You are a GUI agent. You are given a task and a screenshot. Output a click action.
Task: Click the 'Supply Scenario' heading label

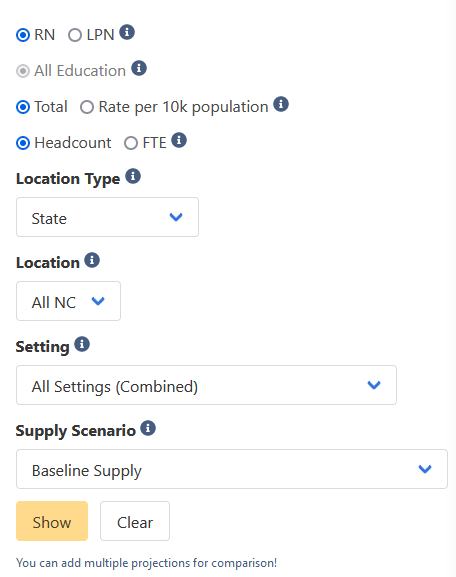point(76,431)
